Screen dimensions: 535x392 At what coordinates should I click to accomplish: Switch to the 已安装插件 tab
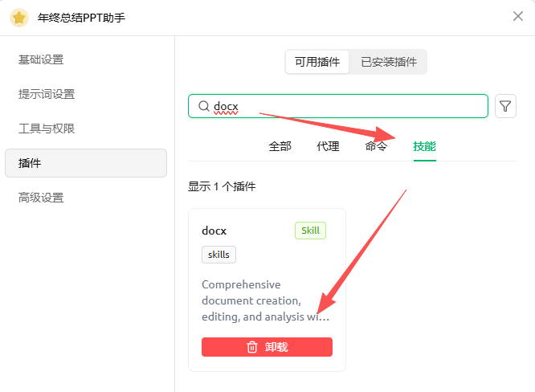(x=389, y=62)
